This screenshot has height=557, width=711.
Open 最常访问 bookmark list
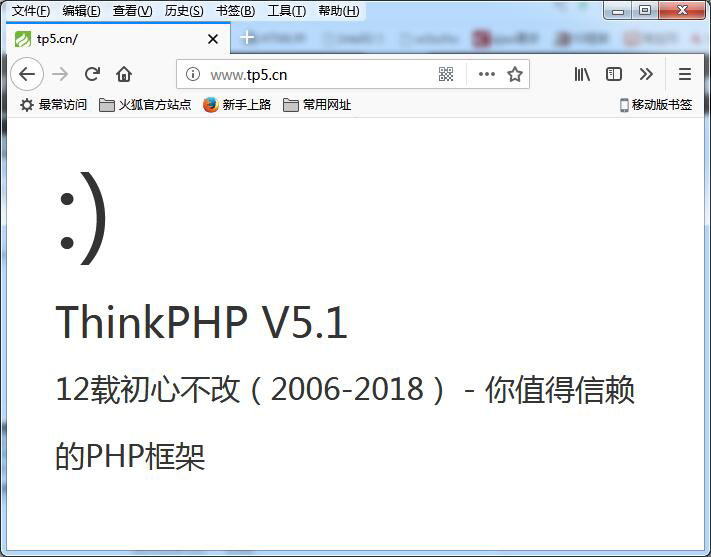[54, 105]
